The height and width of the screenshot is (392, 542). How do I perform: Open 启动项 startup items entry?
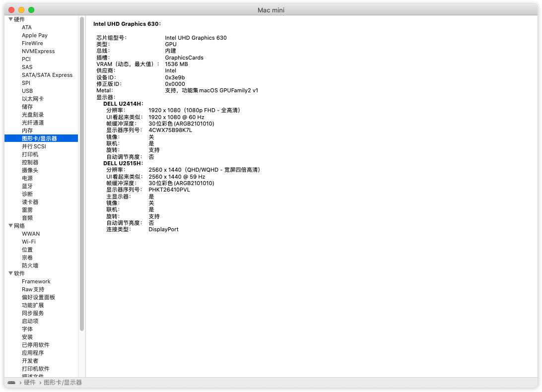tap(30, 322)
